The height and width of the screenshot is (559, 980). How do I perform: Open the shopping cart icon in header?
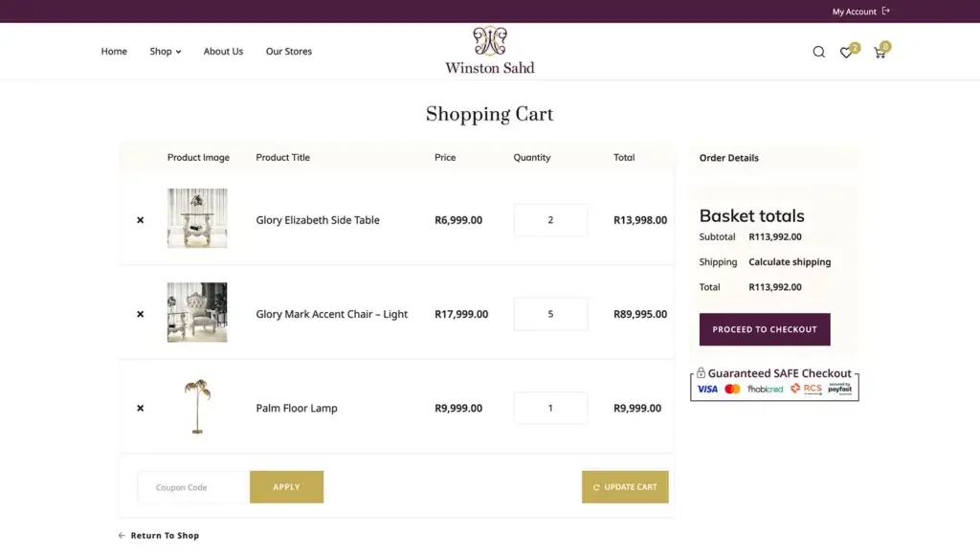(x=880, y=54)
